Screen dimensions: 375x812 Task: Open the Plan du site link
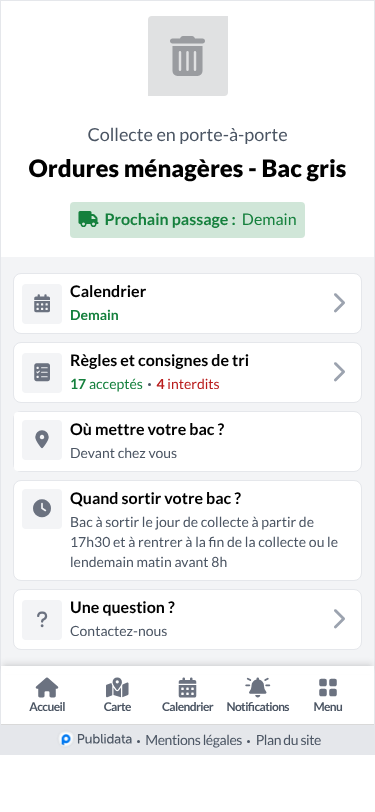point(289,740)
